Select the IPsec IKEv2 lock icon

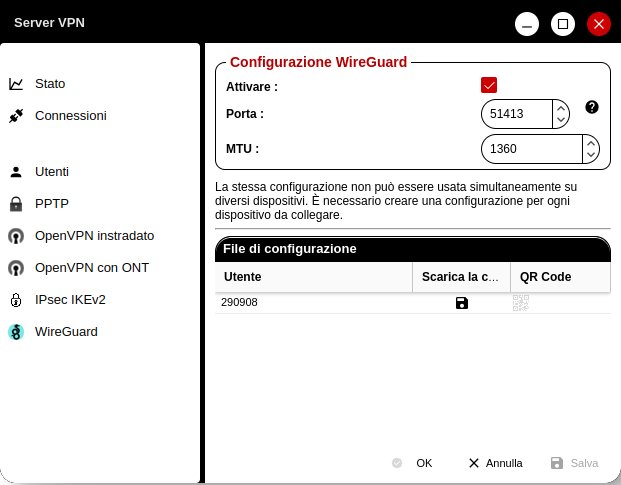tap(16, 300)
